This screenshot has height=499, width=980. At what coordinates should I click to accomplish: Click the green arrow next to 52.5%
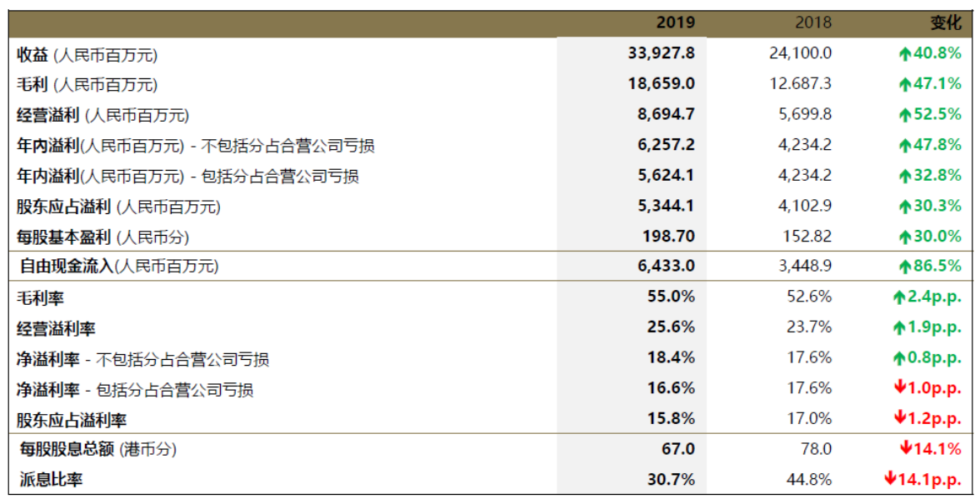point(905,115)
